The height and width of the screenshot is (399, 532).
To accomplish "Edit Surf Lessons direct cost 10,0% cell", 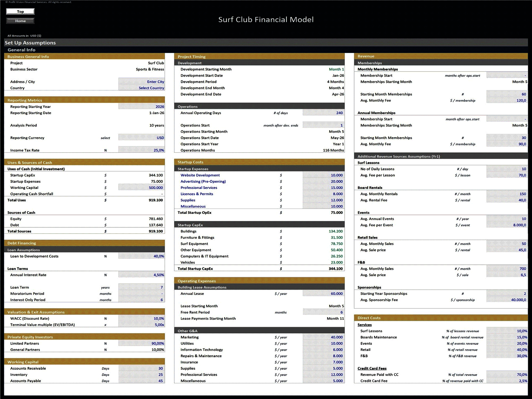I will (507, 331).
